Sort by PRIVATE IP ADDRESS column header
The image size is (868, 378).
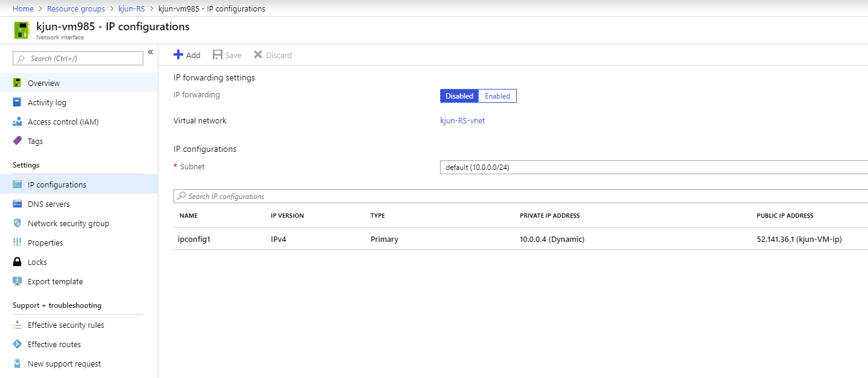point(549,215)
